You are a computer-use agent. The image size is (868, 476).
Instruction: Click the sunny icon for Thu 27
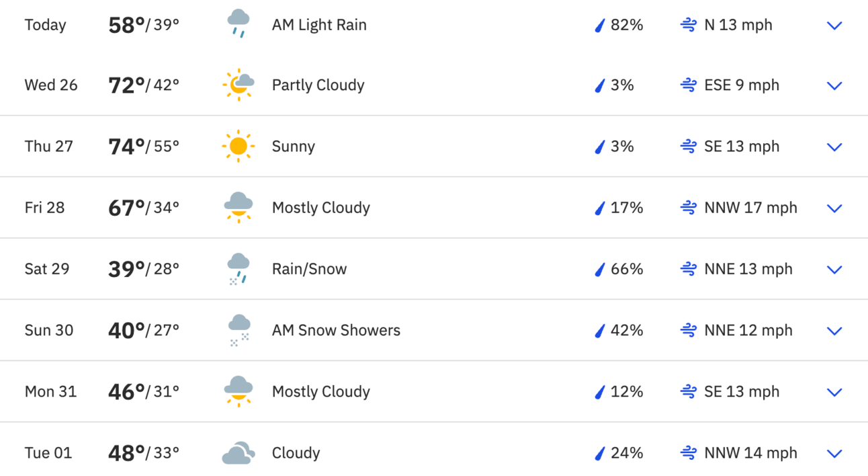click(x=238, y=146)
